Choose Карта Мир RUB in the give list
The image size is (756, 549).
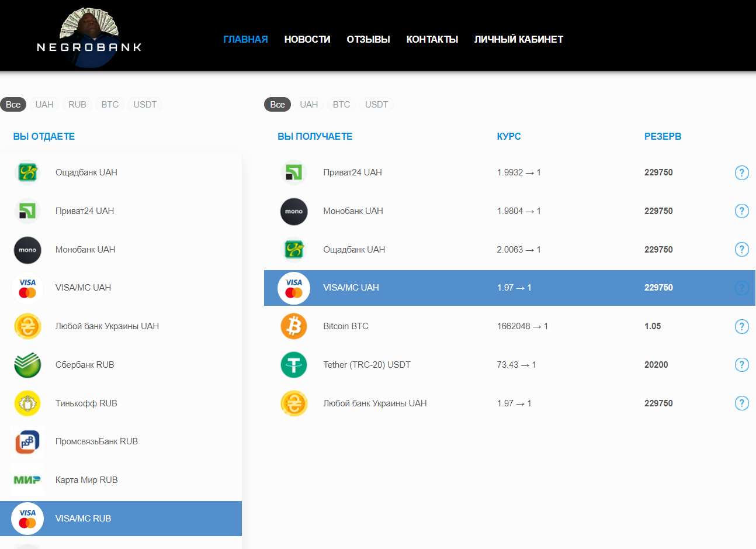[x=121, y=480]
